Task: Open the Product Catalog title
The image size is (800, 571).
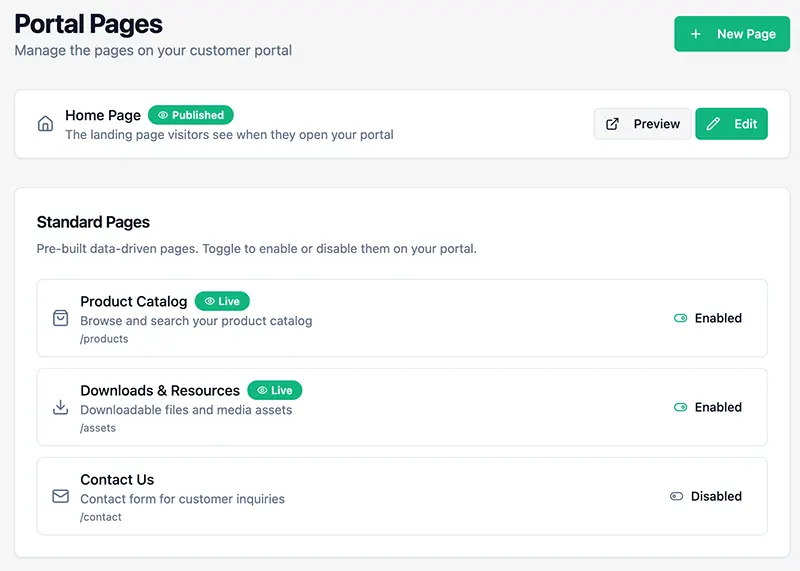Action: point(134,301)
